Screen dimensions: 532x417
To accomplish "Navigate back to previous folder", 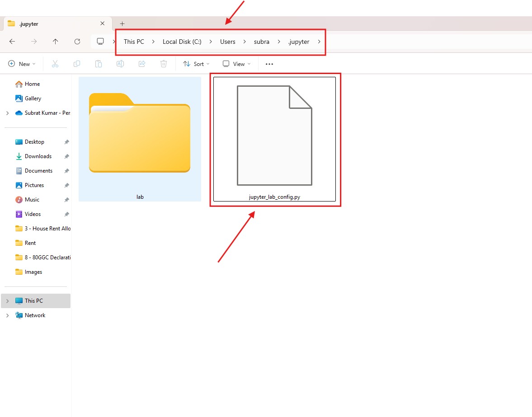I will click(12, 42).
